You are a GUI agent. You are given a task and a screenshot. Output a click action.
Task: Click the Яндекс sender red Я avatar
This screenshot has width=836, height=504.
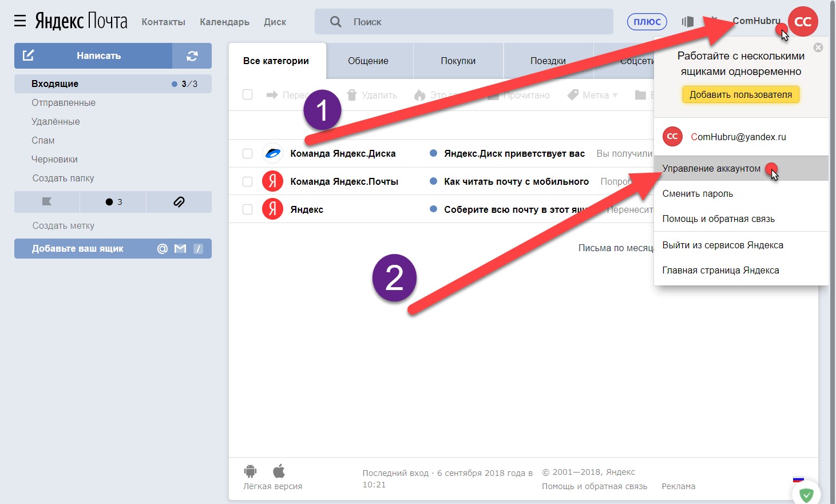(272, 209)
